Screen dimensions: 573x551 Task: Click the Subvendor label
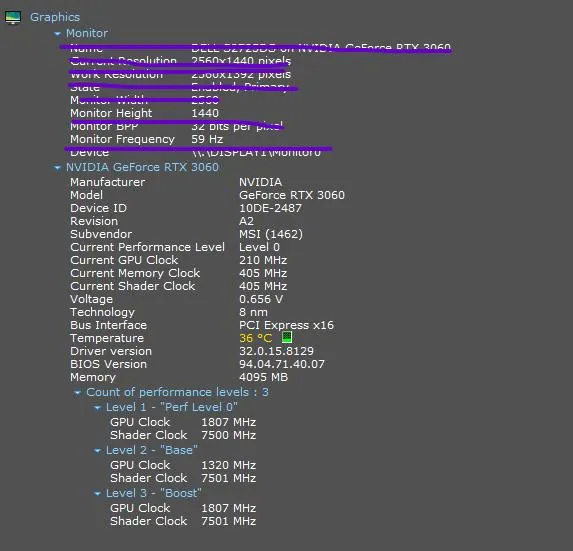click(101, 234)
